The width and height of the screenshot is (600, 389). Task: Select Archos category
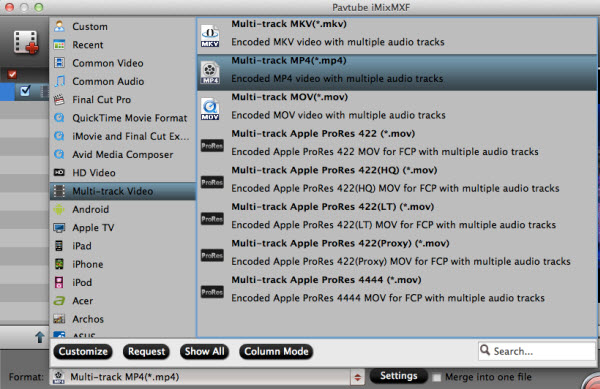[x=122, y=319]
